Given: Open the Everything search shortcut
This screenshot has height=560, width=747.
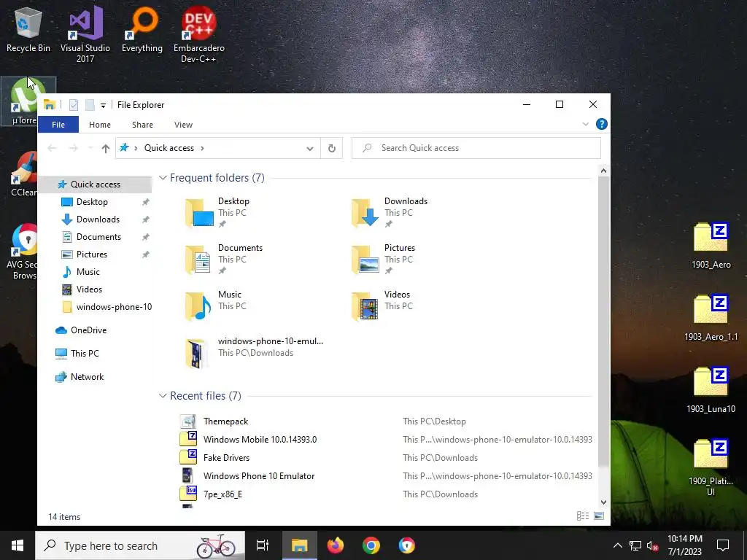Looking at the screenshot, I should point(142,31).
